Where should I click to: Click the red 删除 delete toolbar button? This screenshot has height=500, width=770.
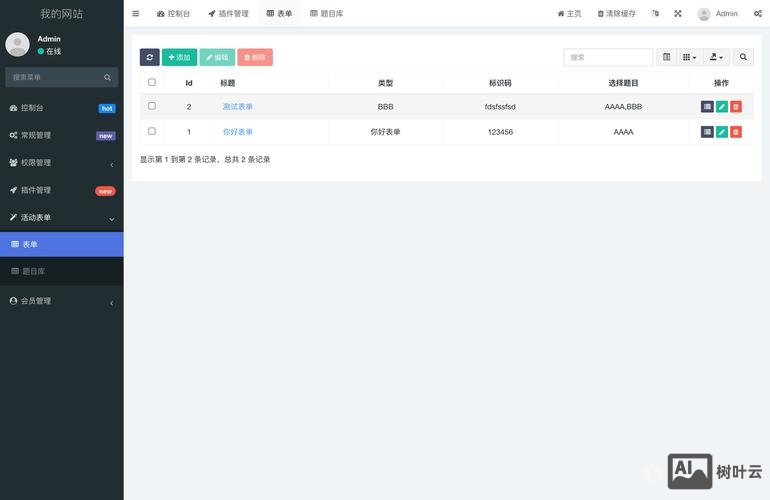pyautogui.click(x=255, y=57)
